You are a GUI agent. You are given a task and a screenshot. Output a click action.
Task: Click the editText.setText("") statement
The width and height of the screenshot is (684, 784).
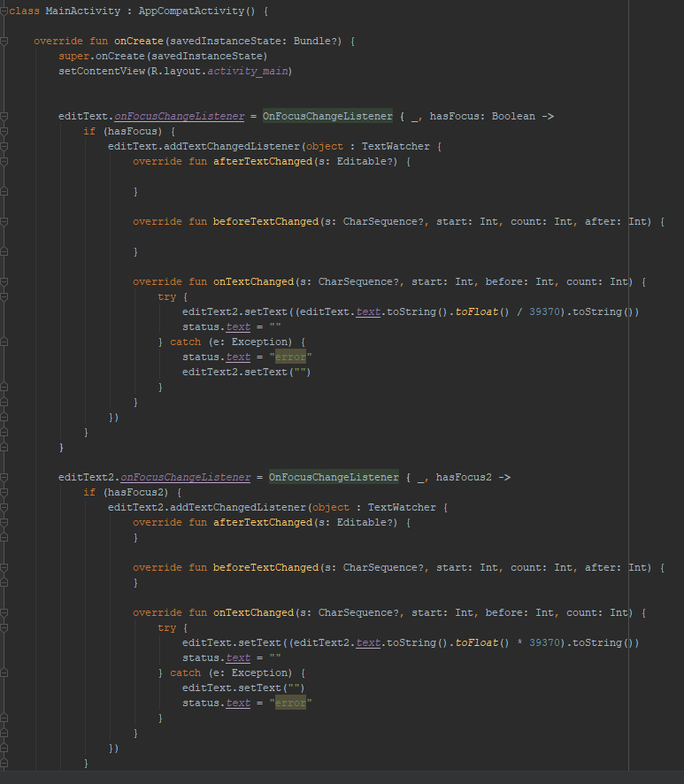coord(243,688)
